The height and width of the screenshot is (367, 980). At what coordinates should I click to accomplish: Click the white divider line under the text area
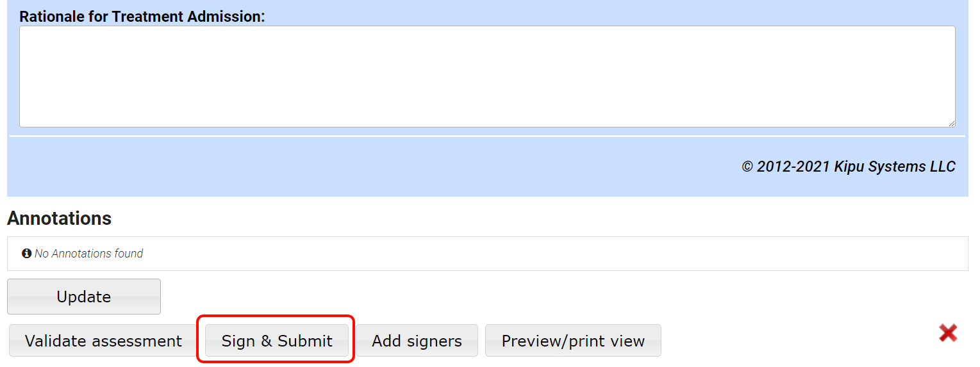pos(487,136)
